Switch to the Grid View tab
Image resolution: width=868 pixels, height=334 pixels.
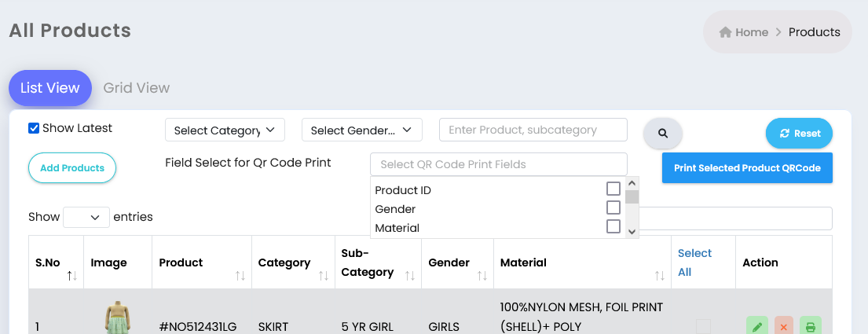(136, 87)
